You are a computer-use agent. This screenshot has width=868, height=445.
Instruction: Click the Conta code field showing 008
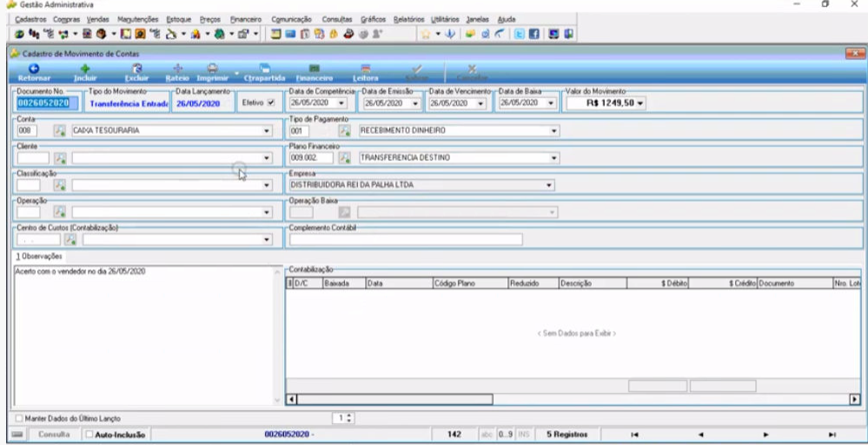[27, 130]
